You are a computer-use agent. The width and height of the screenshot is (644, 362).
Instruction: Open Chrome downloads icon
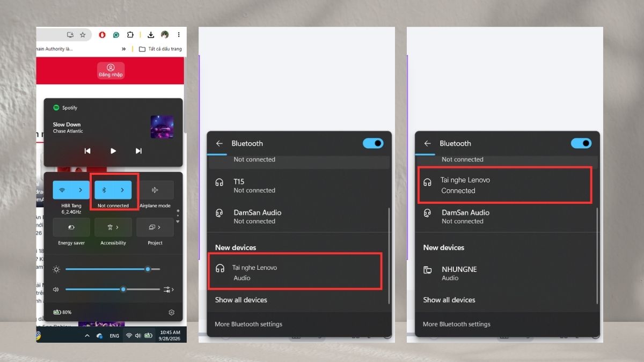click(x=151, y=35)
